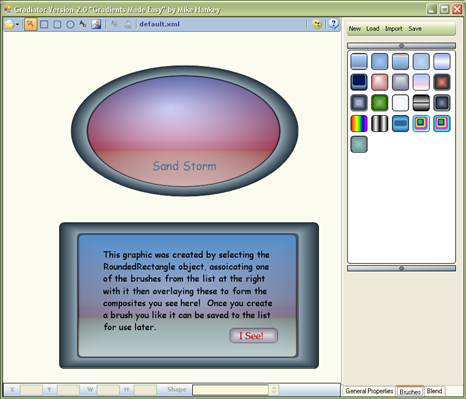466x399 pixels.
Task: Pick the black horizontal-banded metallic swatch
Action: point(421,103)
